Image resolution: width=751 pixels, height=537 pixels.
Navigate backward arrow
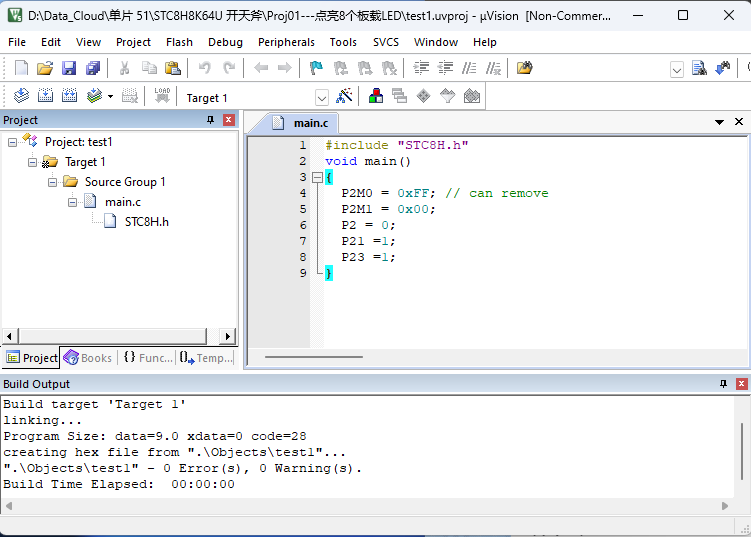[x=261, y=68]
